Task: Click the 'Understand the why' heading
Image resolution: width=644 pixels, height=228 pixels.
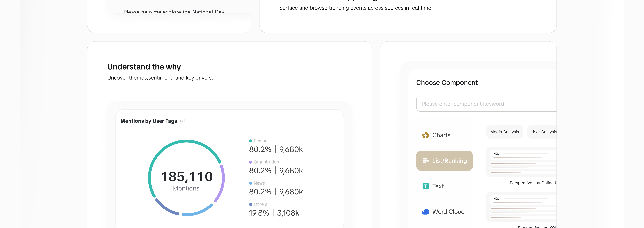Action: pyautogui.click(x=144, y=67)
